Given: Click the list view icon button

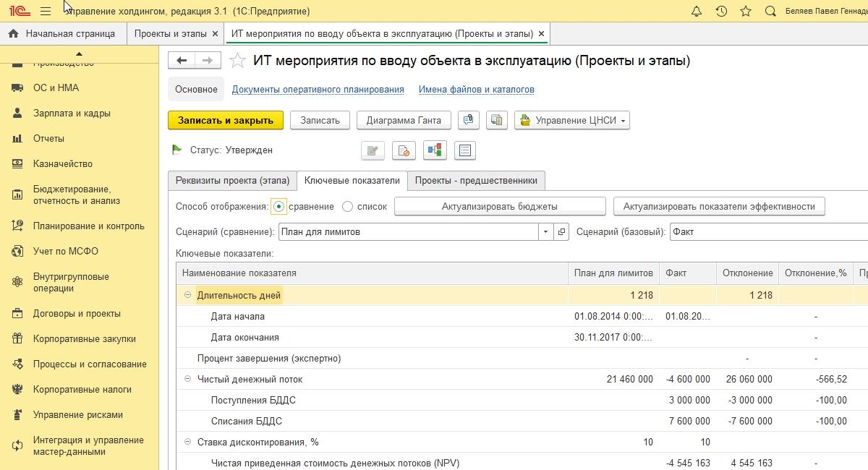Looking at the screenshot, I should [464, 150].
